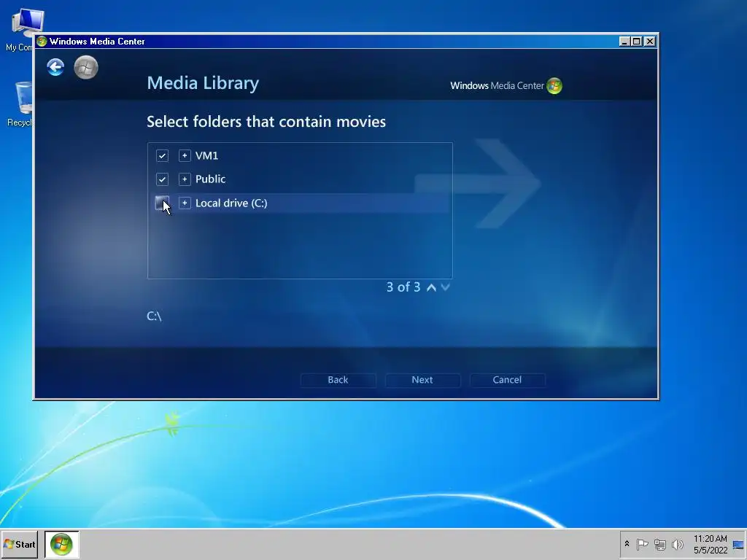Select the Local drive (C:) row
Screen dimensions: 747x560
(300, 203)
